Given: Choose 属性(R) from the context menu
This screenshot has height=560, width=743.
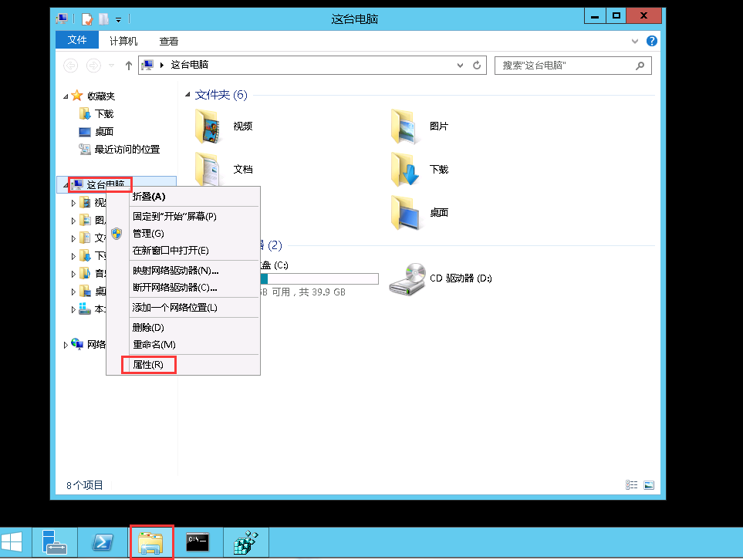Looking at the screenshot, I should pyautogui.click(x=148, y=365).
